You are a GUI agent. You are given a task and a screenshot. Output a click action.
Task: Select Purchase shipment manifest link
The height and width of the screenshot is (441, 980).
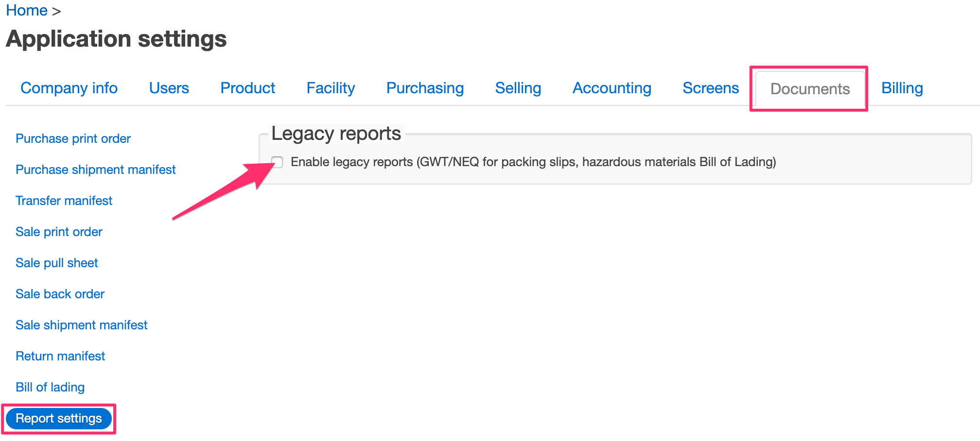(95, 170)
